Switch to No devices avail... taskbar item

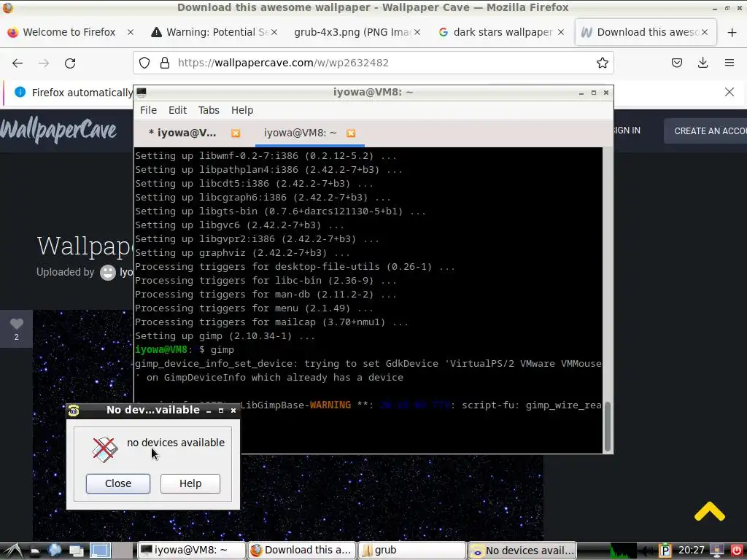522,551
